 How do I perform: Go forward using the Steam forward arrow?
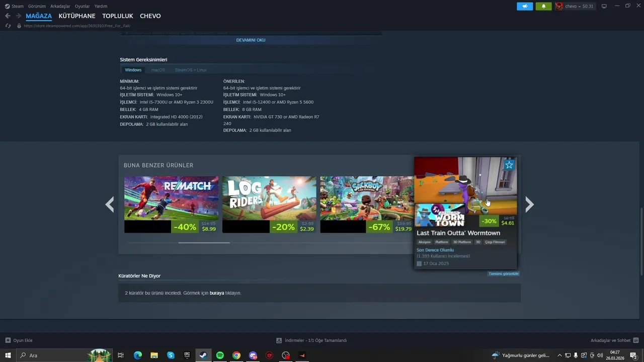pos(18,16)
